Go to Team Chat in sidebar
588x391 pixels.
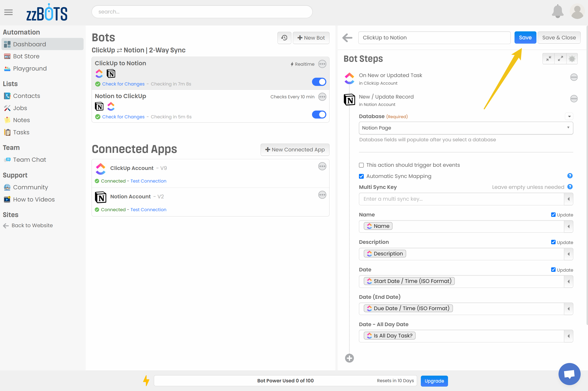(x=29, y=160)
